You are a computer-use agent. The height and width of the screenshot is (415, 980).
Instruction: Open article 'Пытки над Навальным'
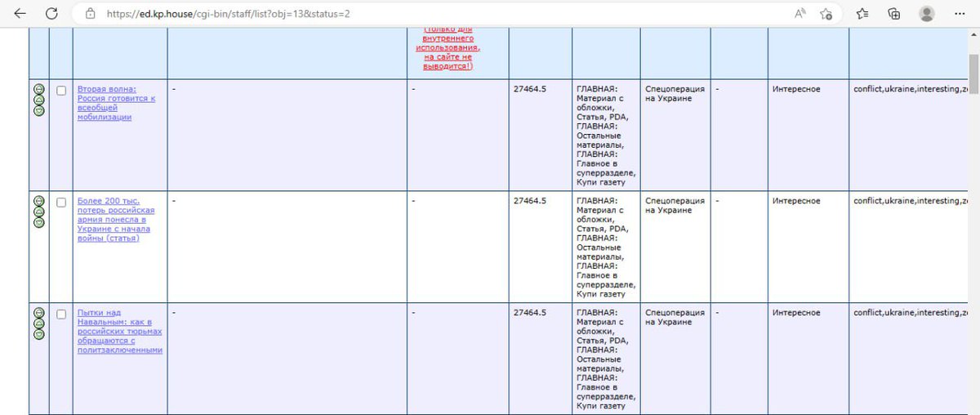120,331
